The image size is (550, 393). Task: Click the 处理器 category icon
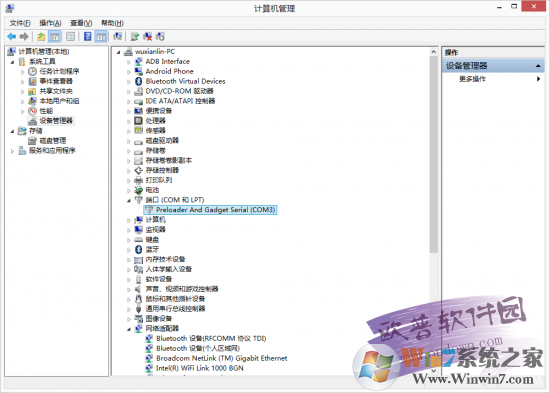click(139, 121)
